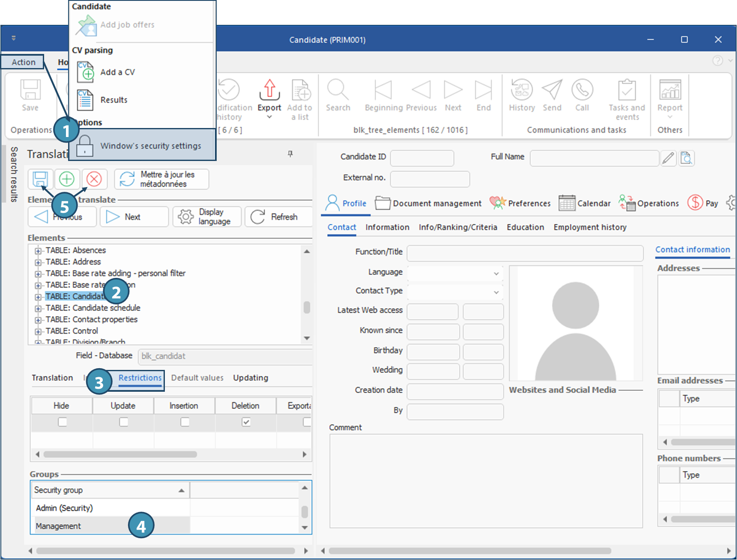Select Window's security settings menu item
This screenshot has width=737, height=560.
click(150, 146)
